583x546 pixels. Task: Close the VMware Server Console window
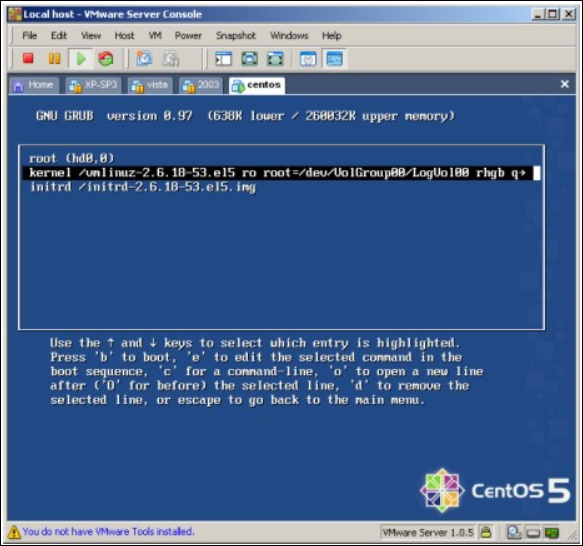pos(568,15)
